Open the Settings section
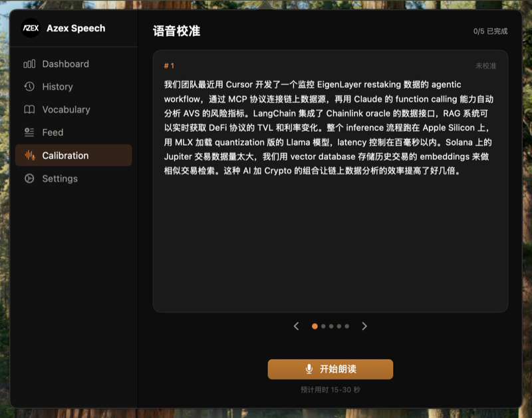 73,178
